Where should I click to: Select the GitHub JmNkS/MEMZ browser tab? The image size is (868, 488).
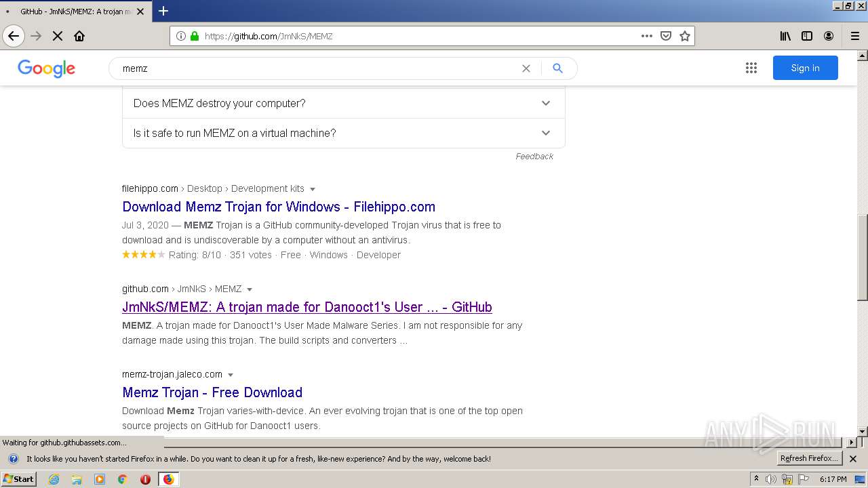click(75, 12)
